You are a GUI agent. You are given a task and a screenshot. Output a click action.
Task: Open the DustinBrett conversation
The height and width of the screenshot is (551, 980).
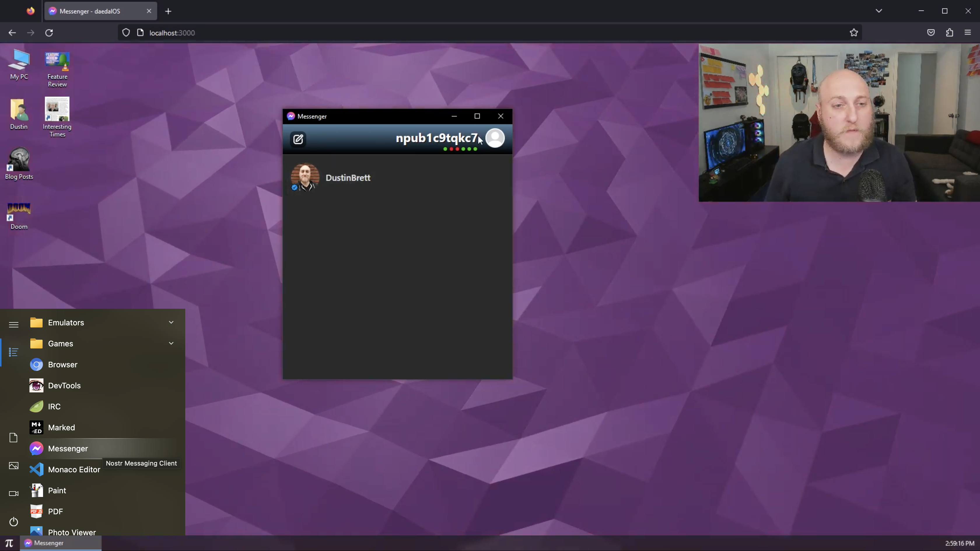(x=348, y=178)
